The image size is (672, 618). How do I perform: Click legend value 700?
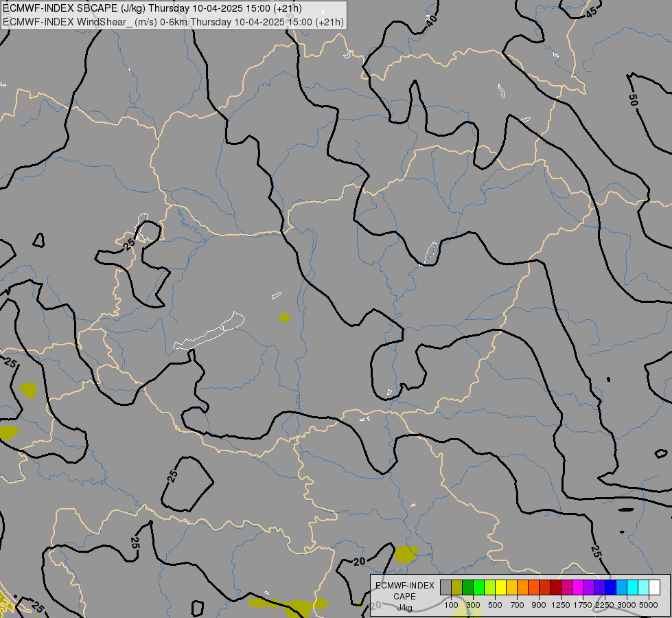point(518,605)
